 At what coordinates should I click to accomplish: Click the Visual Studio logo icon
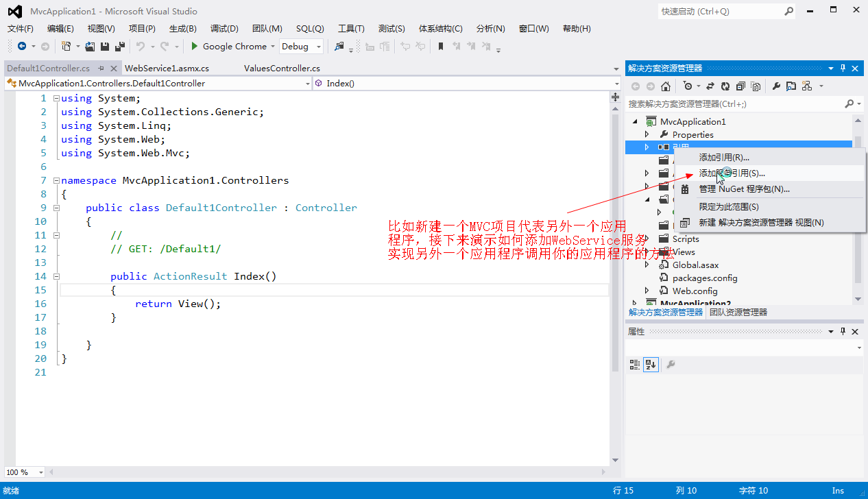(14, 11)
